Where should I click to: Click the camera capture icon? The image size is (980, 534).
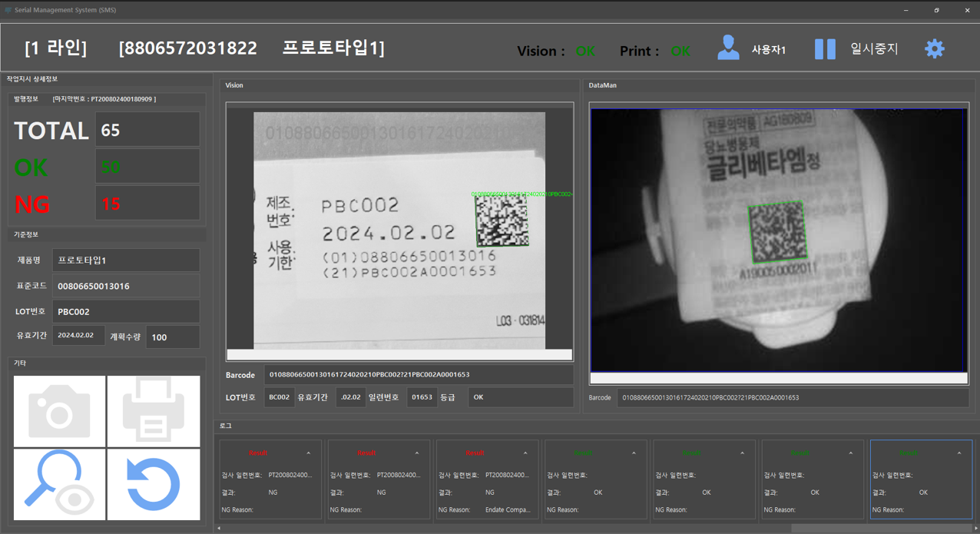coord(59,411)
